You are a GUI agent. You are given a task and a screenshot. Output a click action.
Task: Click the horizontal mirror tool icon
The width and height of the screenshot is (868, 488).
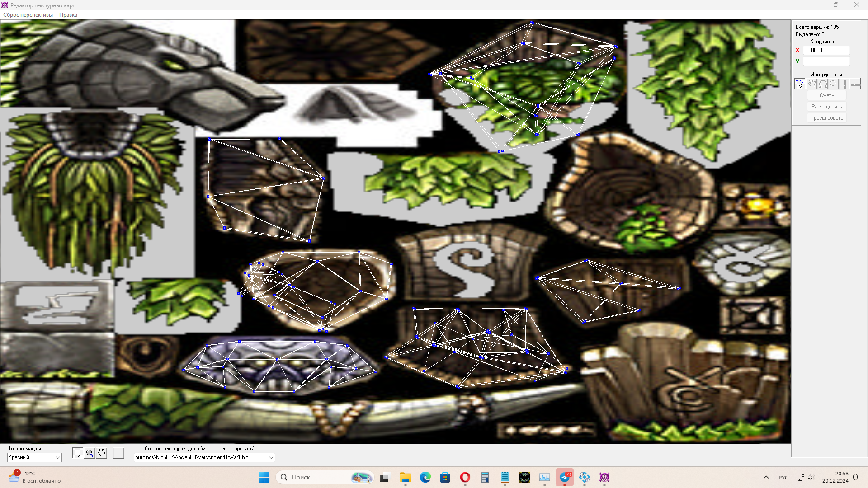[x=855, y=84]
